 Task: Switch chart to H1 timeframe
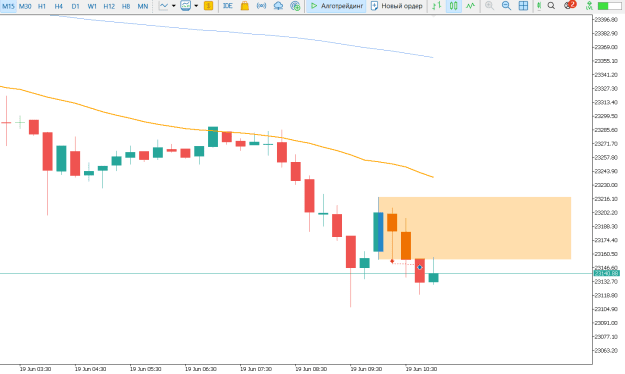pyautogui.click(x=41, y=6)
